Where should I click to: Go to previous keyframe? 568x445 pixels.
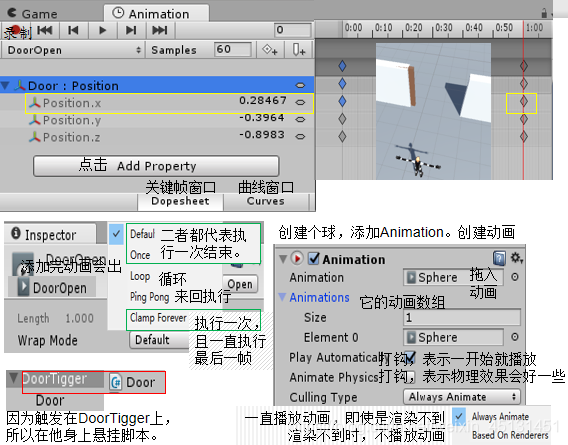[73, 30]
